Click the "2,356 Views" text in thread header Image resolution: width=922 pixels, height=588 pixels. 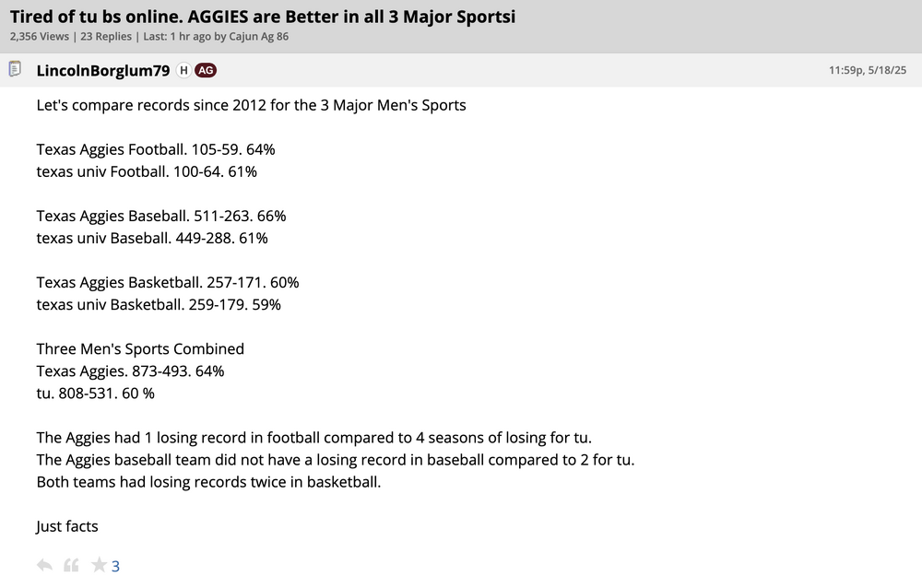pyautogui.click(x=39, y=37)
